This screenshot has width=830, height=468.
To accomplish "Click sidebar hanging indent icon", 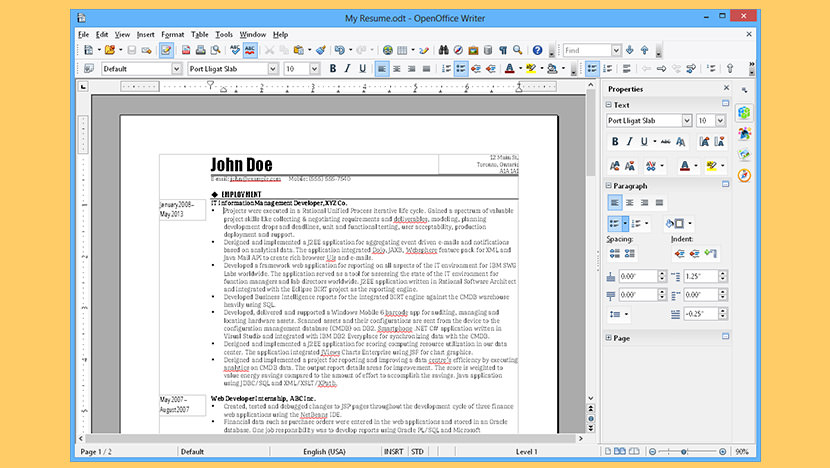I will [710, 254].
